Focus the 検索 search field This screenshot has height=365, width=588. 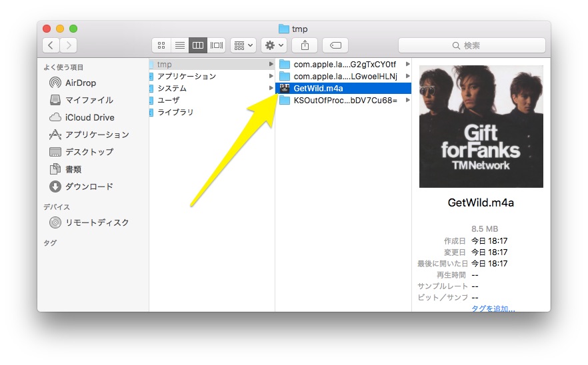[x=472, y=45]
